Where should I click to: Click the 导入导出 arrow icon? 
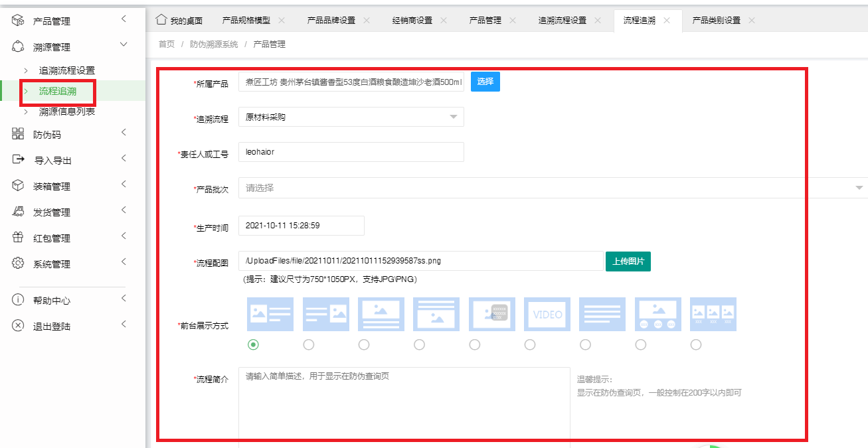pyautogui.click(x=18, y=160)
